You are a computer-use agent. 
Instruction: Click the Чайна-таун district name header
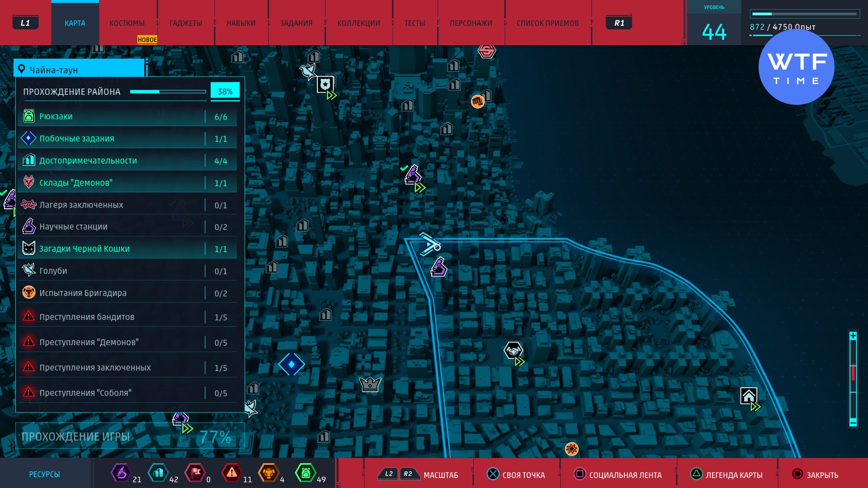point(79,70)
